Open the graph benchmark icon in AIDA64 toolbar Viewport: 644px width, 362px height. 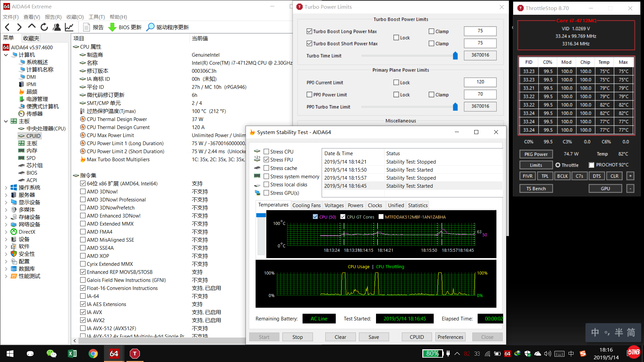[x=69, y=27]
